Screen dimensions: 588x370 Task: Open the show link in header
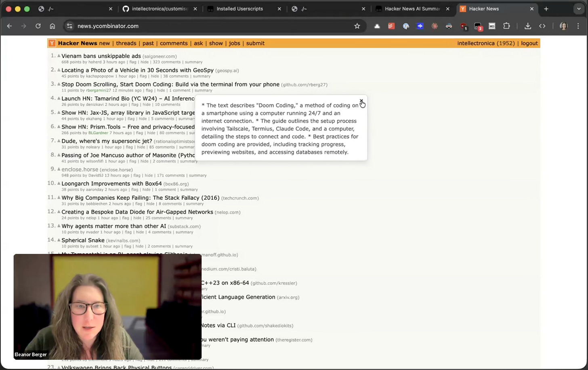(x=216, y=43)
